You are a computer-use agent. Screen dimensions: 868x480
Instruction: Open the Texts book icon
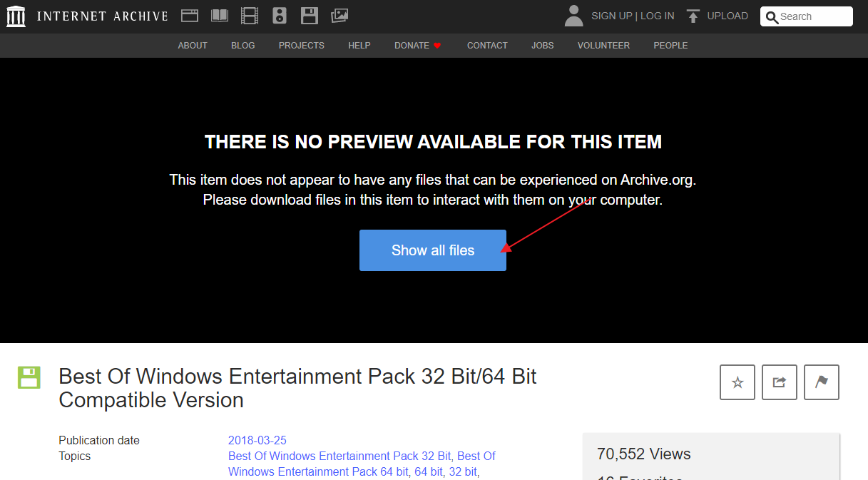[x=220, y=15]
